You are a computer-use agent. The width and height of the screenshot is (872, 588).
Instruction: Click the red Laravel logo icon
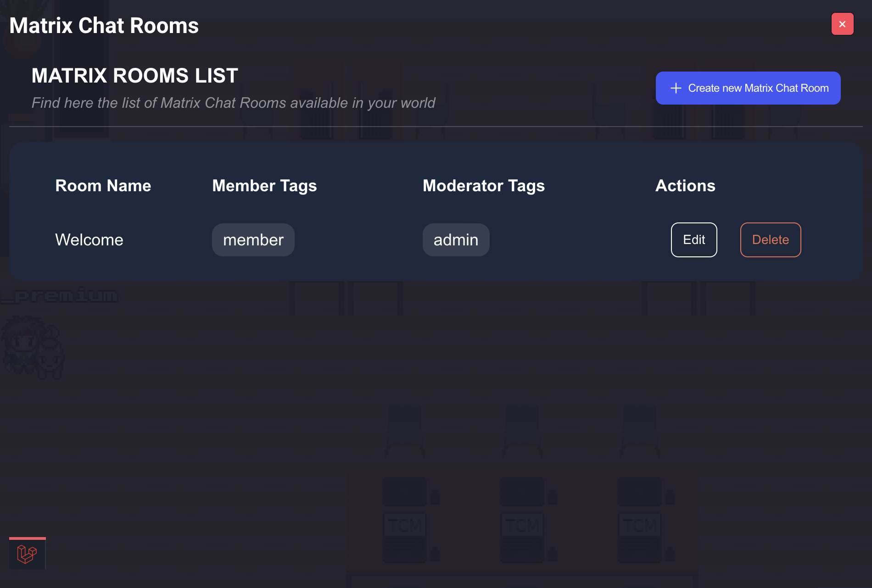tap(27, 555)
